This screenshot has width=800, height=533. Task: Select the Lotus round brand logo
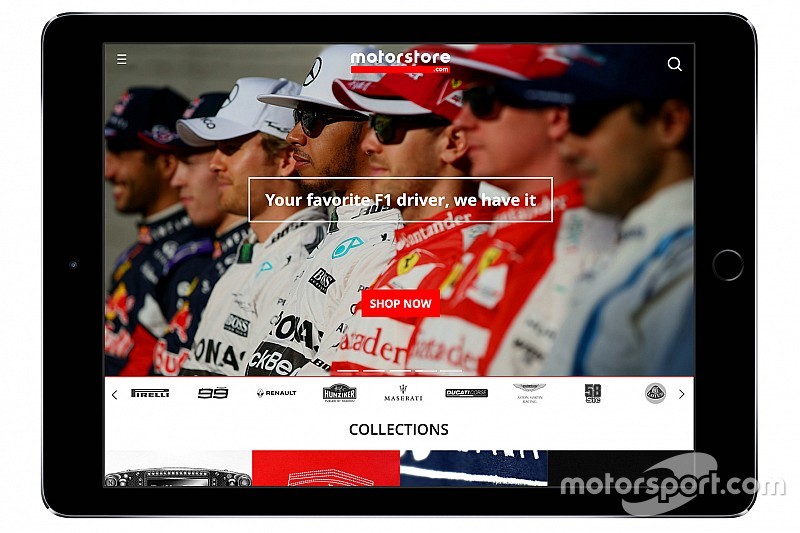[656, 393]
